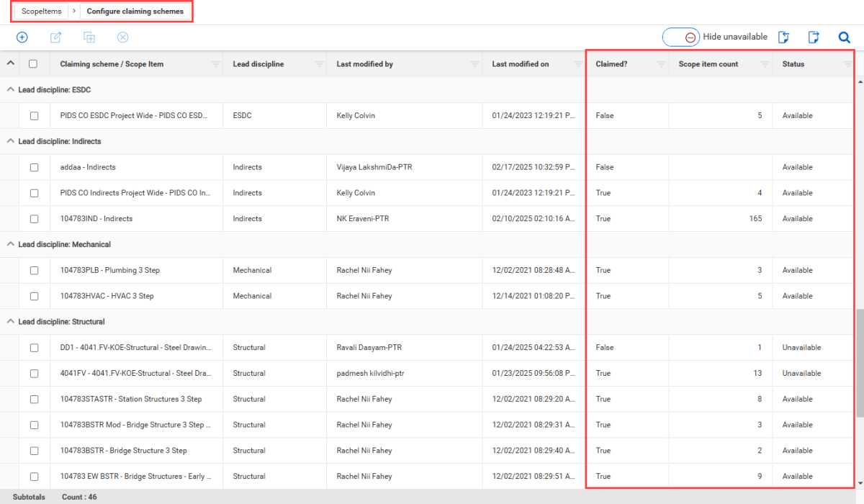Viewport: 864px width, 504px height.
Task: Click the duplicate scheme icon in toolbar
Action: coord(89,37)
